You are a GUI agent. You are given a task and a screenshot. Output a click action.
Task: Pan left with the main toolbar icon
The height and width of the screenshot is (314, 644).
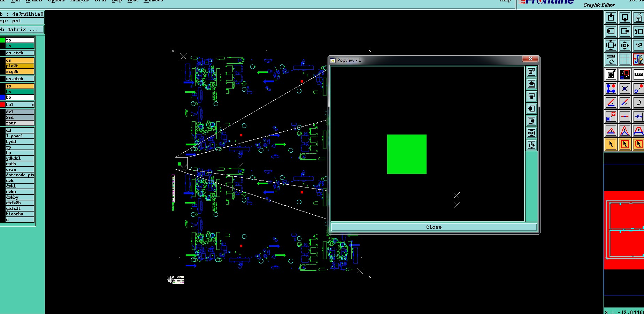coord(611,31)
